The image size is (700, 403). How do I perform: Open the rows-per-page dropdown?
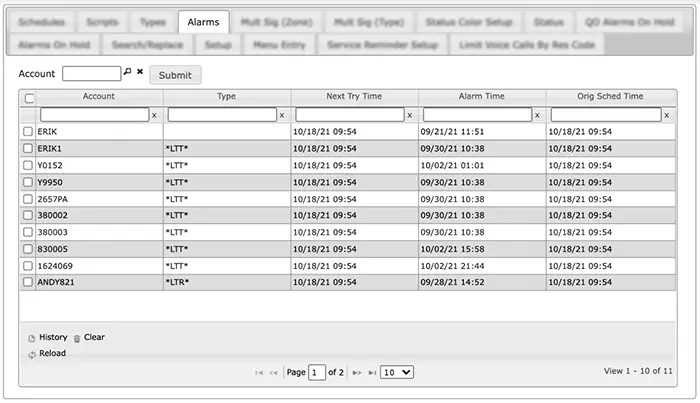pos(397,372)
